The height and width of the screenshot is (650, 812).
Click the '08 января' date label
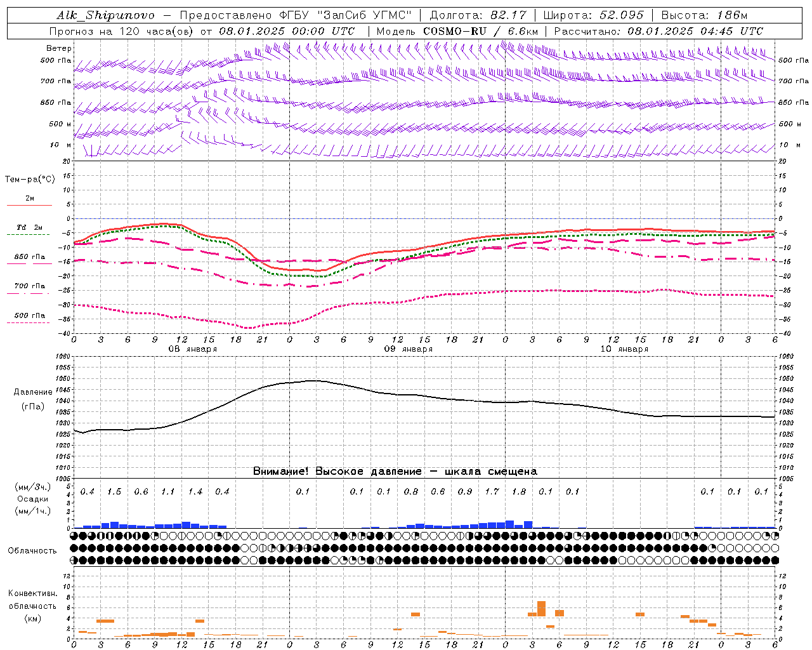pyautogui.click(x=193, y=349)
